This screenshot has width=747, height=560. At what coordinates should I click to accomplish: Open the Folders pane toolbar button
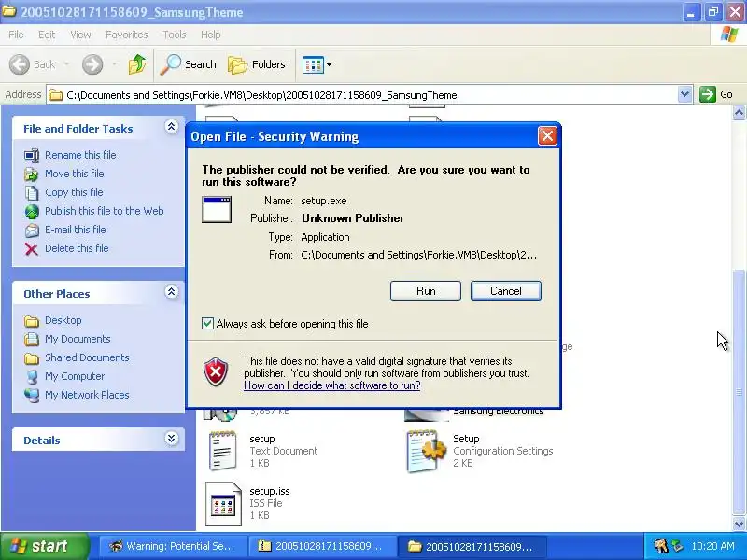(x=256, y=64)
